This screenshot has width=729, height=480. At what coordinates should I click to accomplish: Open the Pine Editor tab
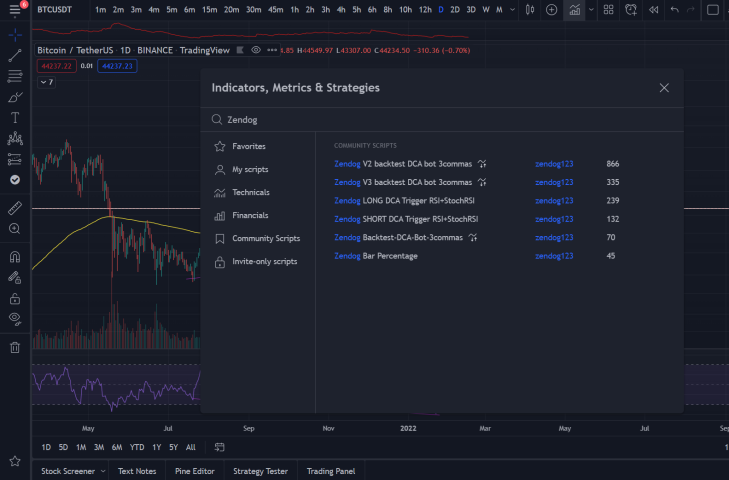point(194,471)
